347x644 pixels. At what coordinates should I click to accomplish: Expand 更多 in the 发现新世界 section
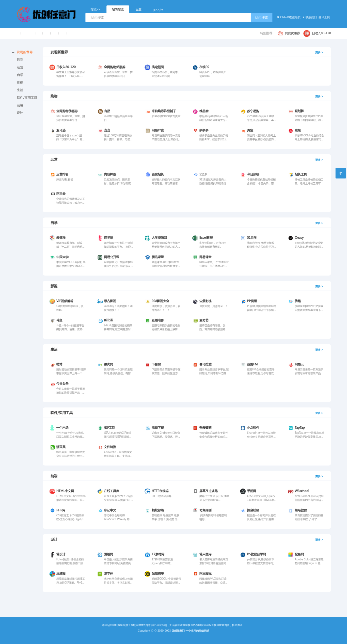(x=319, y=52)
